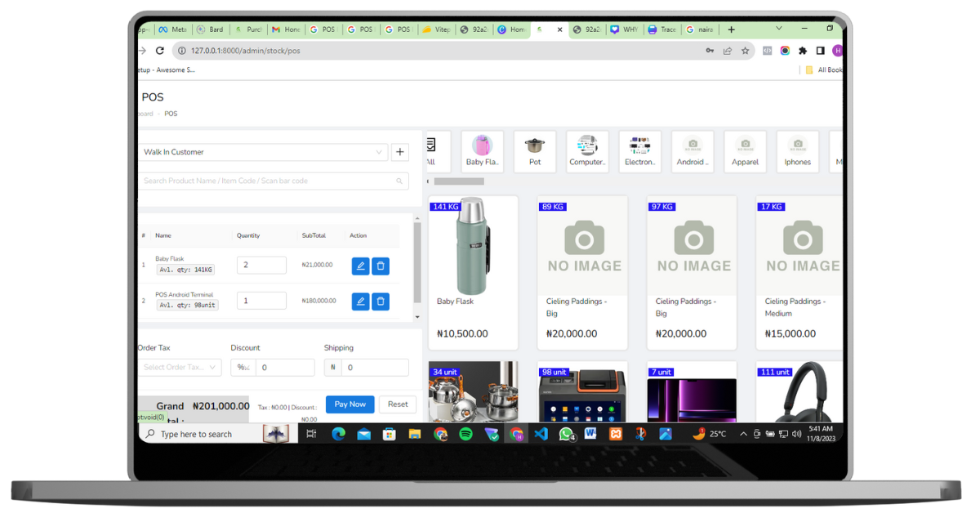The height and width of the screenshot is (513, 980).
Task: Open the Computers category
Action: tap(587, 151)
